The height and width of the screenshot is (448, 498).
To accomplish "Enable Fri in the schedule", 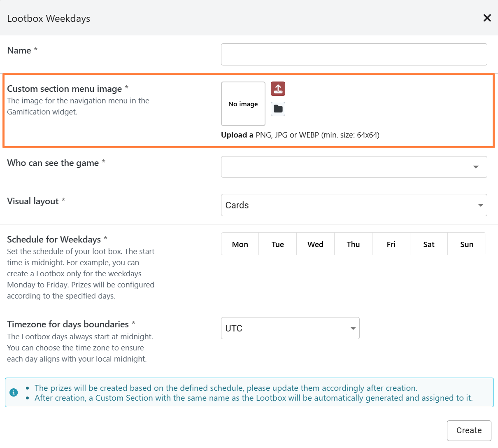I will (x=391, y=244).
